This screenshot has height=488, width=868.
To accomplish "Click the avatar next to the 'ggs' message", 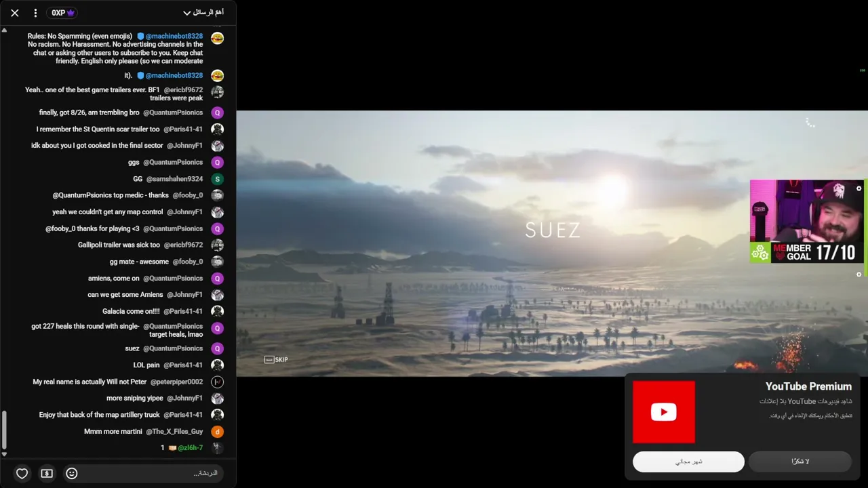I will (x=217, y=162).
